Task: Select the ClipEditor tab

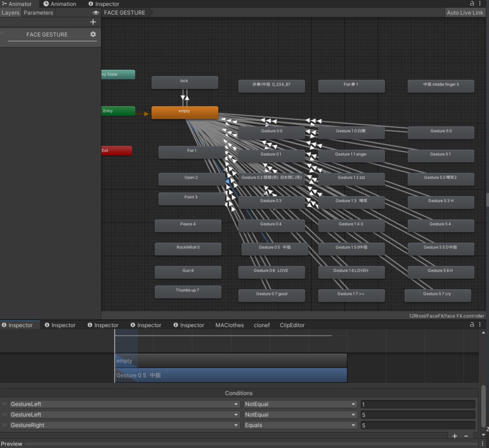Action: click(292, 325)
